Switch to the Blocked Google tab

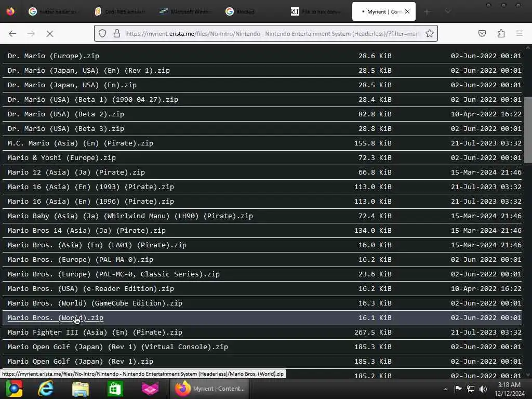(251, 11)
